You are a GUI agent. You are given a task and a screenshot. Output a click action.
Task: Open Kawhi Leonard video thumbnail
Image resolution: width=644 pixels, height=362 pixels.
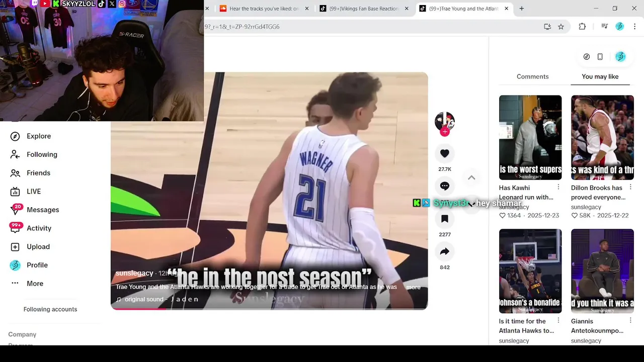click(x=530, y=137)
